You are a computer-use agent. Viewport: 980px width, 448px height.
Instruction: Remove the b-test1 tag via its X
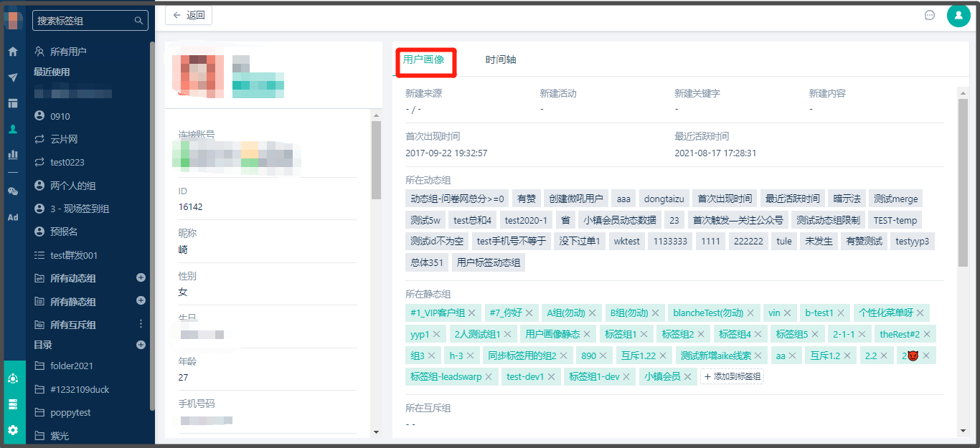point(841,313)
